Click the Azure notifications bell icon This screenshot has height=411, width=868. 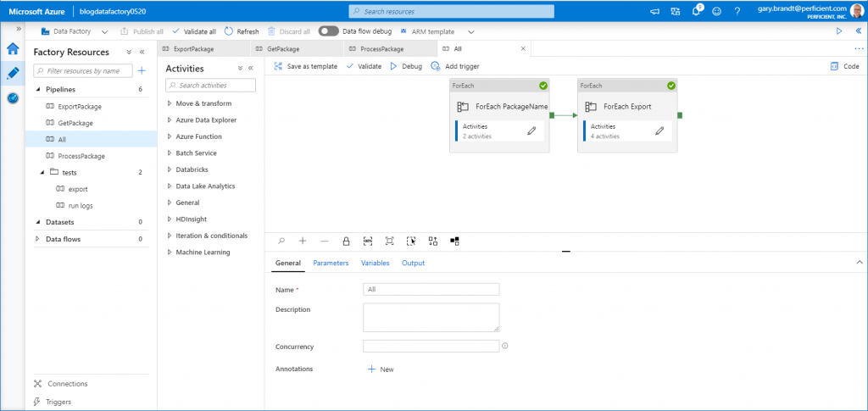click(x=697, y=11)
